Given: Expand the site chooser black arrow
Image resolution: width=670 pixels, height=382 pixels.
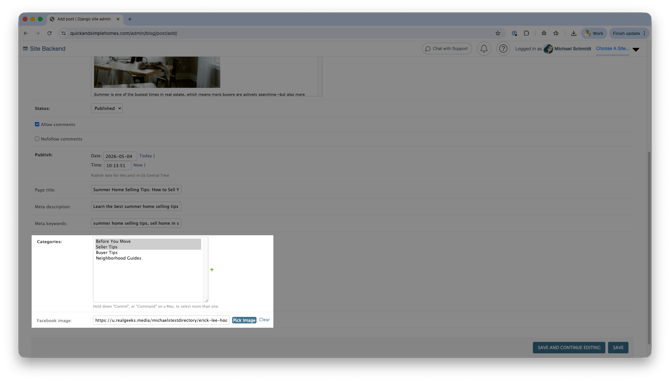Looking at the screenshot, I should click(636, 50).
